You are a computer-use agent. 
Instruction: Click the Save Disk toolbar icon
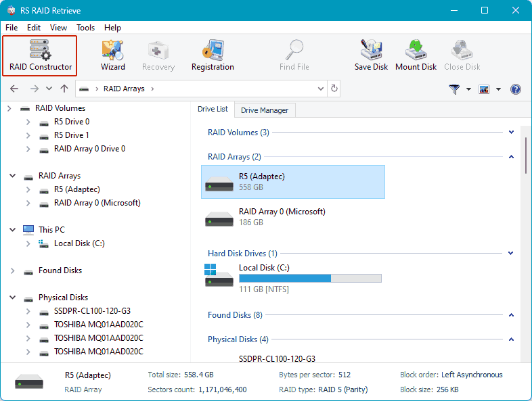coord(372,55)
